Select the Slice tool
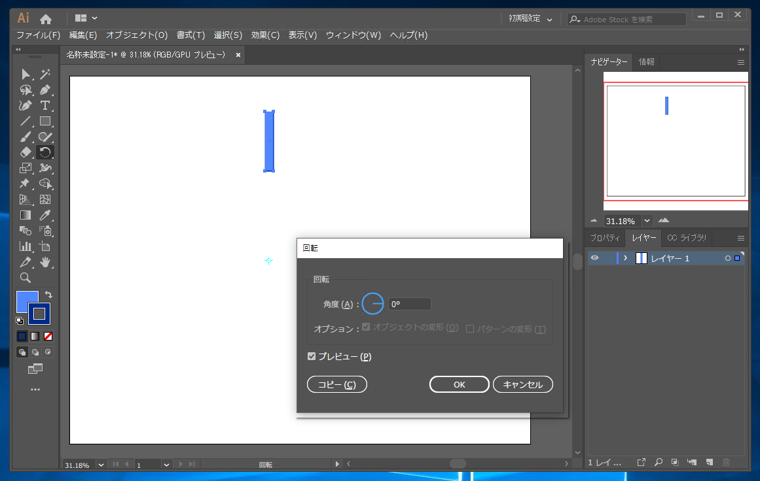 tap(25, 262)
